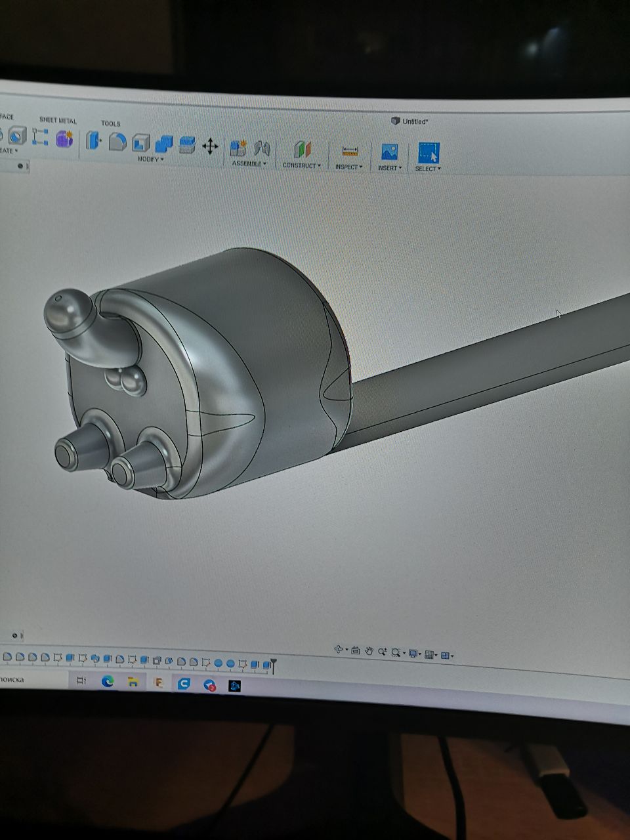Click the Insert image icon
The height and width of the screenshot is (840, 630).
(x=389, y=152)
